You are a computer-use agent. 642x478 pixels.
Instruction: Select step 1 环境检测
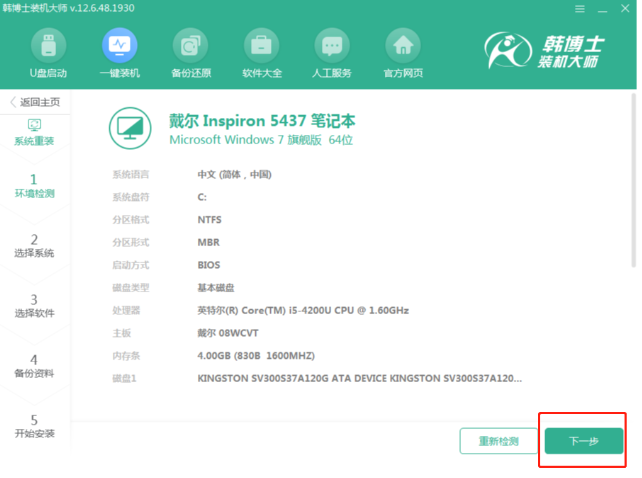pyautogui.click(x=34, y=186)
